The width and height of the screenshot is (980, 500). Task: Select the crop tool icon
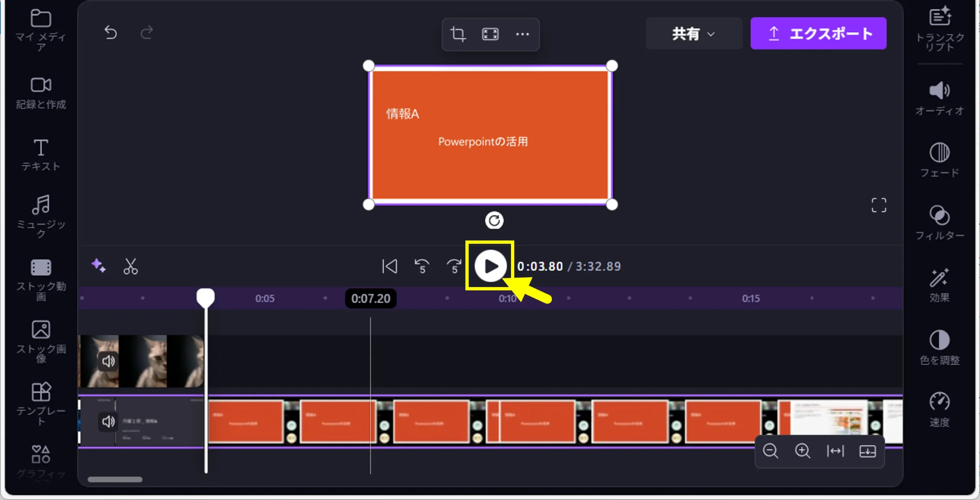pos(458,34)
